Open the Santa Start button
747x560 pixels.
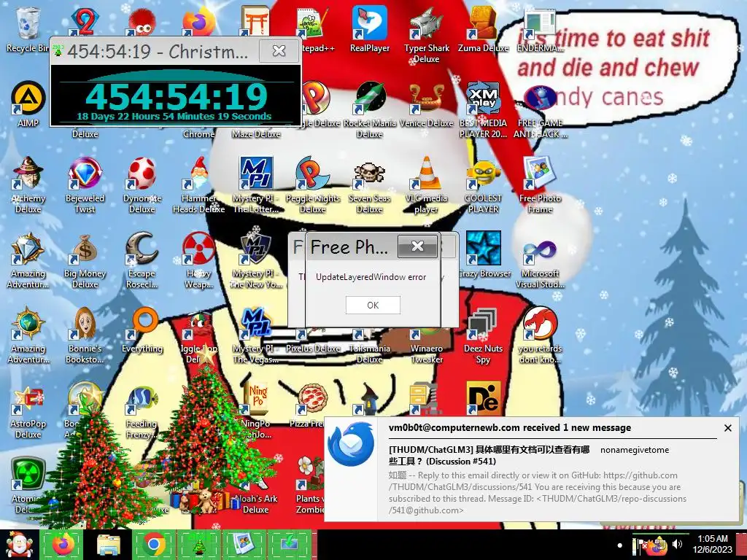point(19,545)
